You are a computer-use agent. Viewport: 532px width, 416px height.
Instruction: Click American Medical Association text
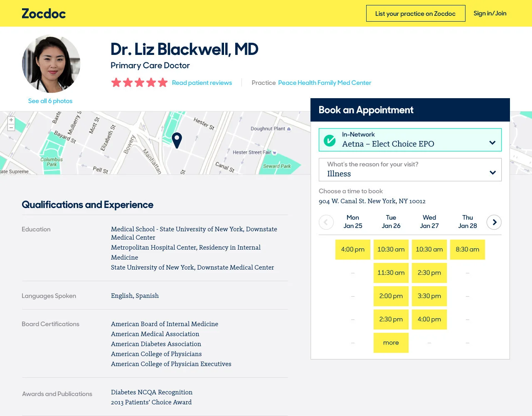[155, 334]
